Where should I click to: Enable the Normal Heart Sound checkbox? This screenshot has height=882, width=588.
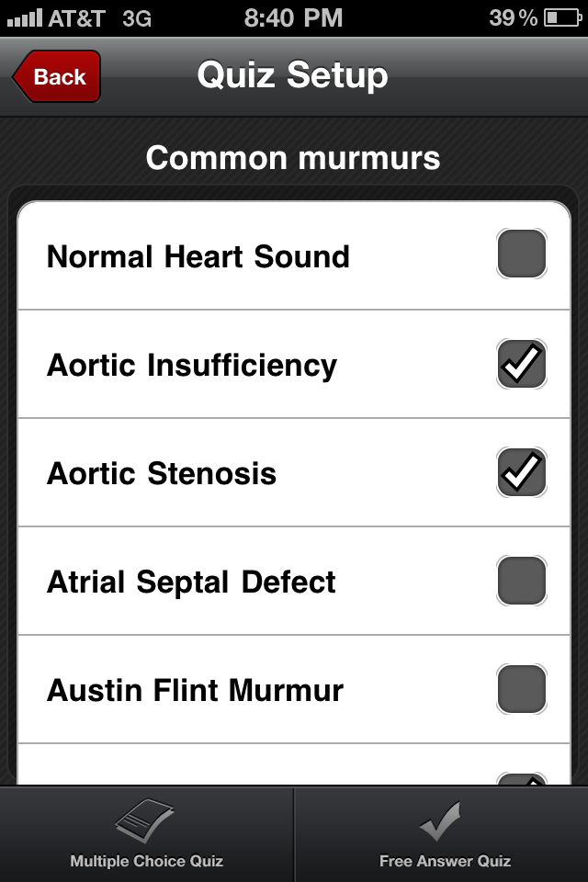click(521, 254)
